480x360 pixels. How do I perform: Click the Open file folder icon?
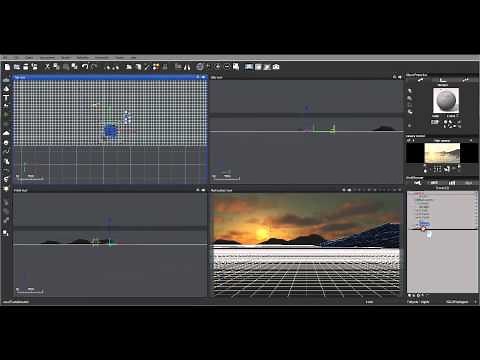pos(17,67)
